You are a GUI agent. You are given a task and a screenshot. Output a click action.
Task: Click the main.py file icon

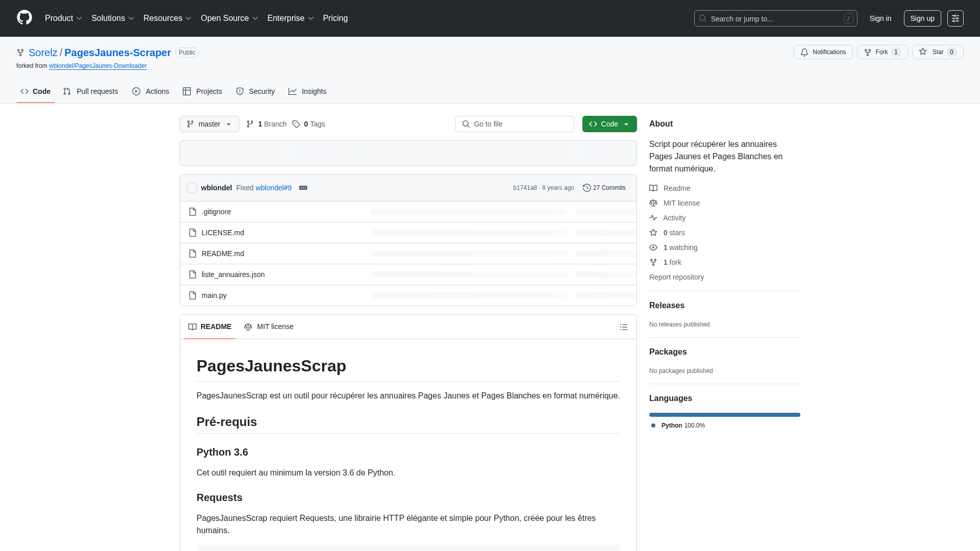[x=192, y=295]
